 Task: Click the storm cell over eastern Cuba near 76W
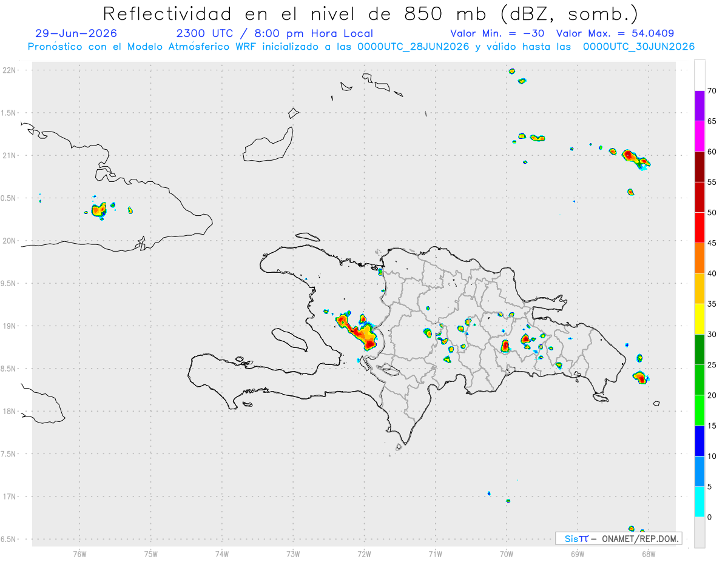tap(99, 210)
